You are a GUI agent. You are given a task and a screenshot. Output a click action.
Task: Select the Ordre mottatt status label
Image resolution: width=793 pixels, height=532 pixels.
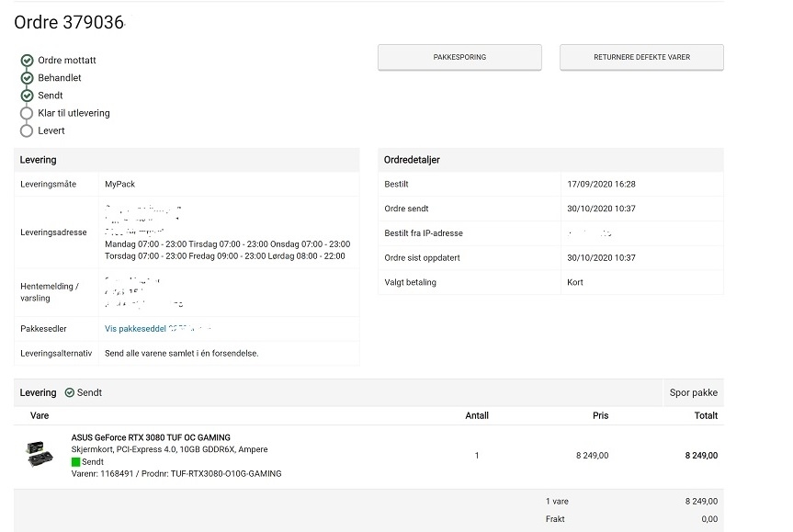67,60
